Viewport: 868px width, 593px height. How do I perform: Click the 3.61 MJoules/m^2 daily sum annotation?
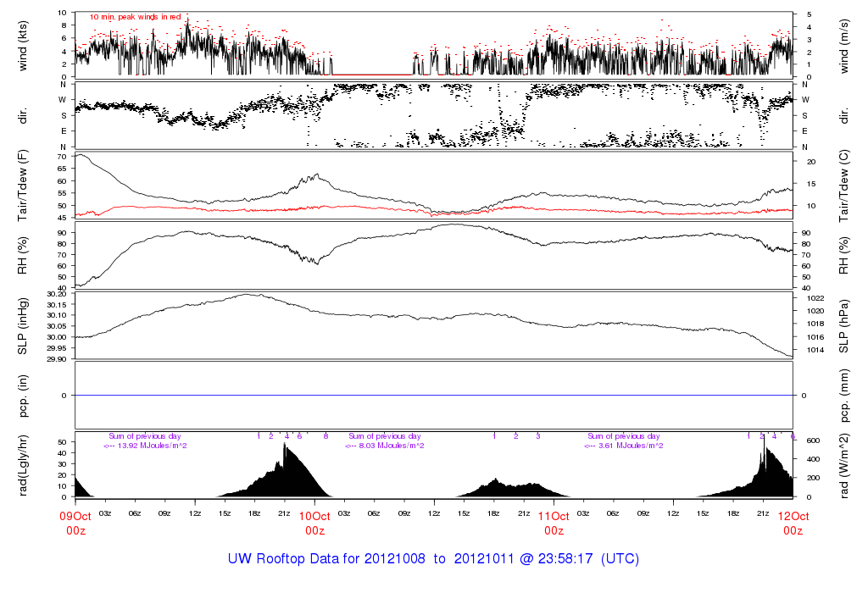(x=624, y=446)
